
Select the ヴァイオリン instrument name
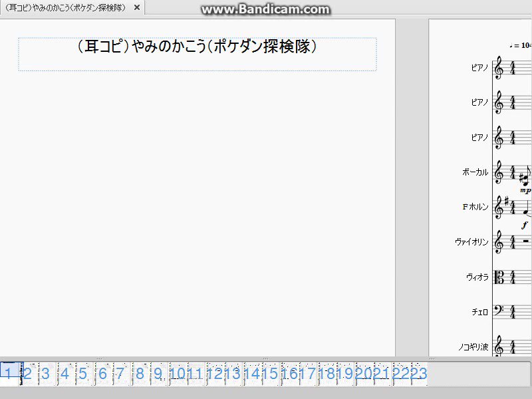(x=471, y=242)
